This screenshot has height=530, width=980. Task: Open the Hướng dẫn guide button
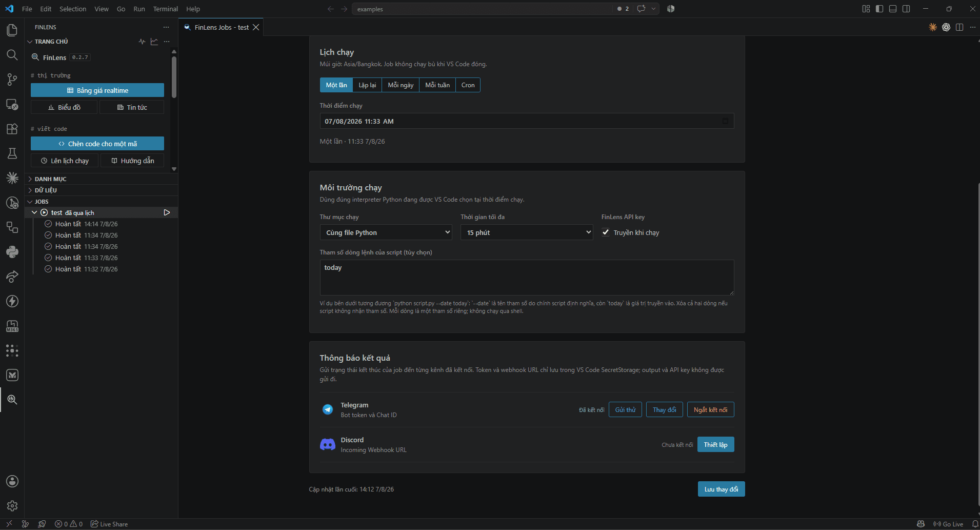[132, 161]
